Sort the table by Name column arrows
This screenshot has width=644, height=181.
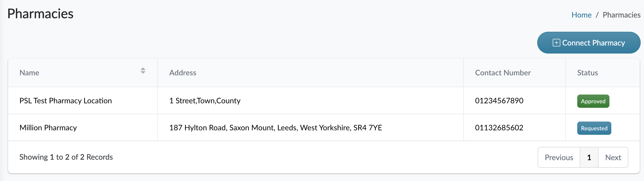pyautogui.click(x=143, y=71)
